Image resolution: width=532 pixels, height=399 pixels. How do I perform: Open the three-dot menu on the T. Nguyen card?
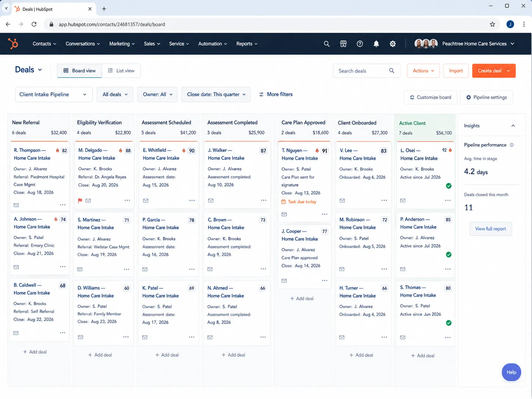(324, 214)
